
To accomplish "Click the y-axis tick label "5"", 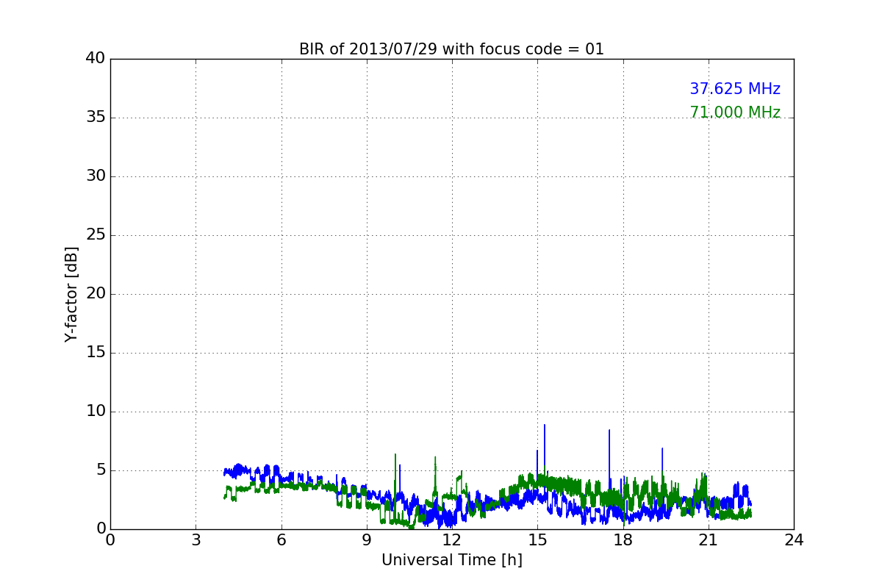I will [x=101, y=470].
